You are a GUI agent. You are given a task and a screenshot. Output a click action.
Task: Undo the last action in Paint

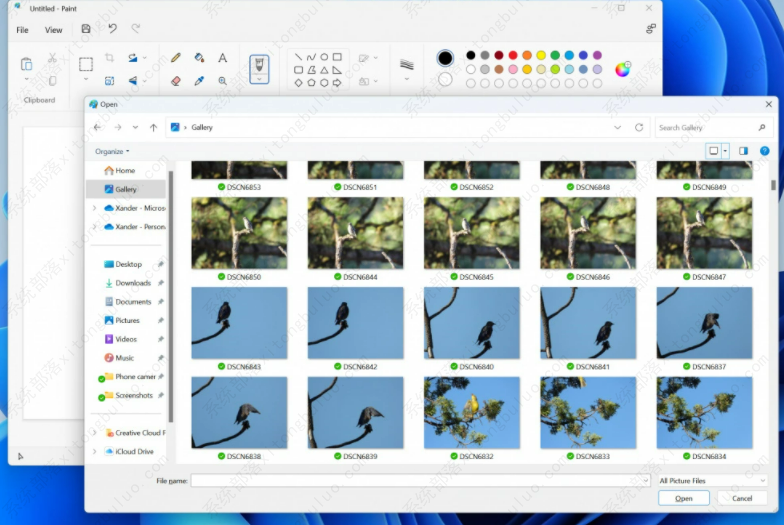112,28
